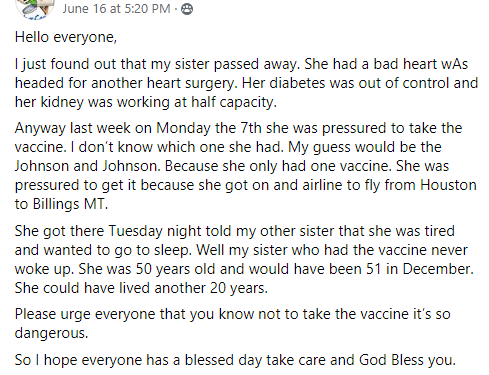The width and height of the screenshot is (489, 375).
Task: Open the June 16 at 5:20 PM timestamp
Action: [116, 9]
